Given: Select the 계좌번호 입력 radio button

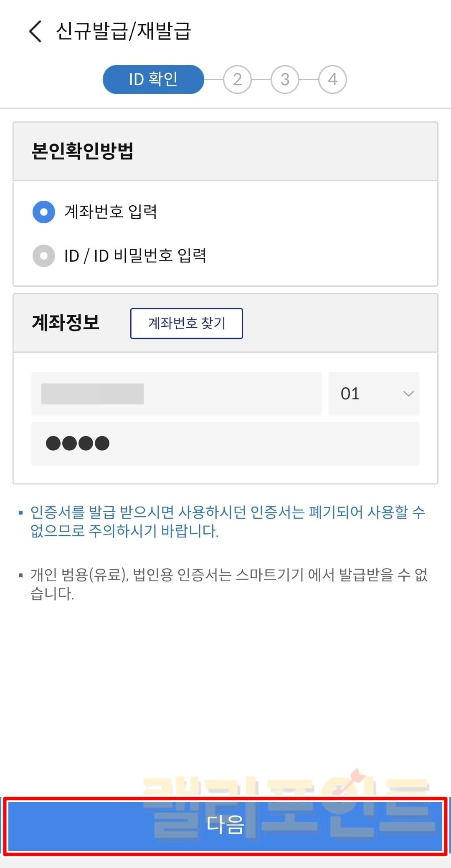Looking at the screenshot, I should pos(44,212).
